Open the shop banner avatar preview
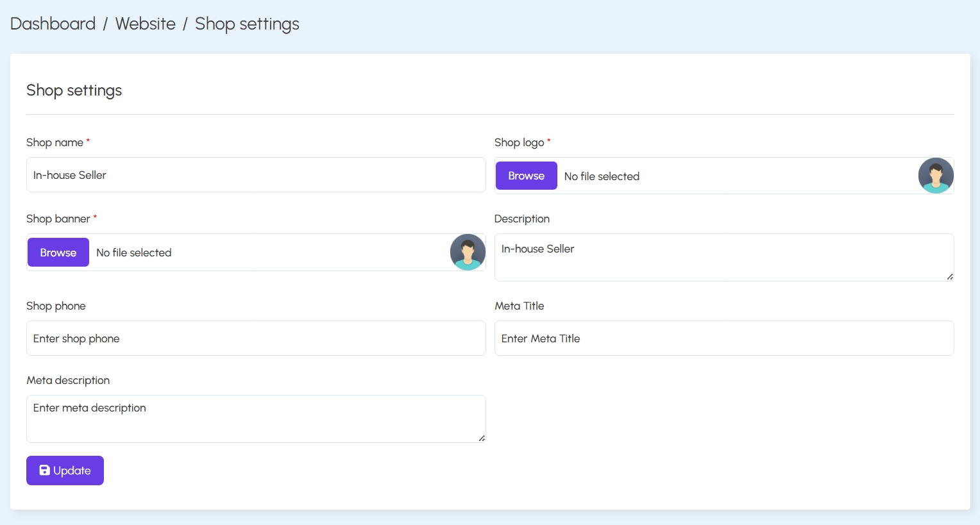 [x=468, y=252]
